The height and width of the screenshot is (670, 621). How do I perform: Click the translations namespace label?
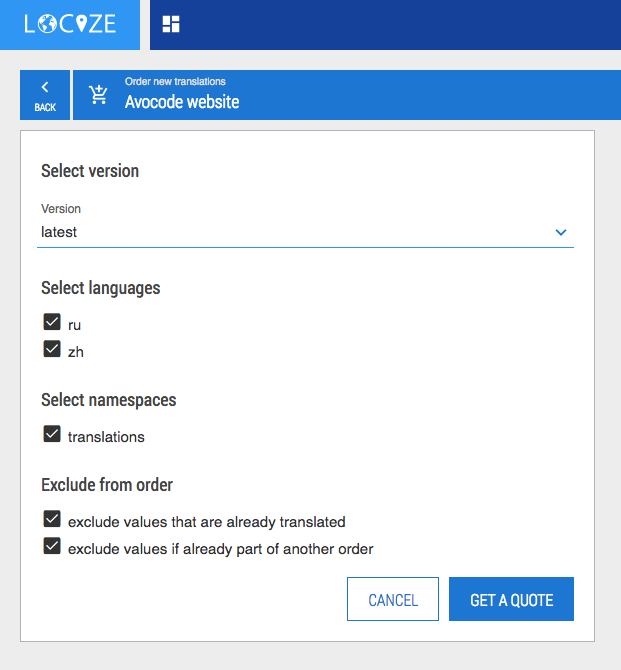pos(106,437)
